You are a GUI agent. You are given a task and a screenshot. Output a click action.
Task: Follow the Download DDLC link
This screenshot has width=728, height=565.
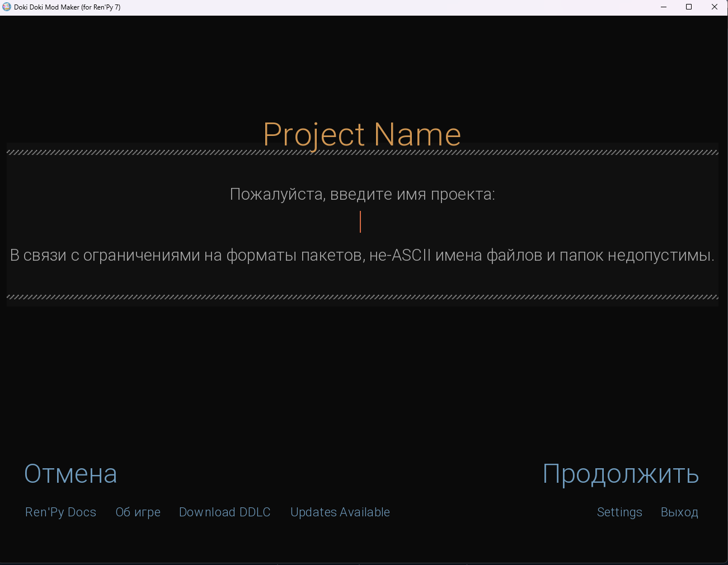point(224,512)
